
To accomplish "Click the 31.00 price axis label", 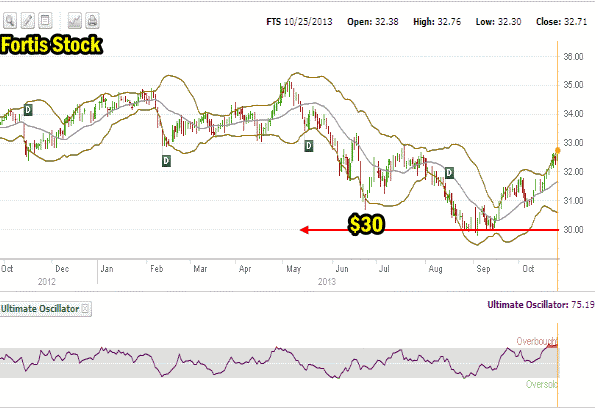I will tap(574, 201).
